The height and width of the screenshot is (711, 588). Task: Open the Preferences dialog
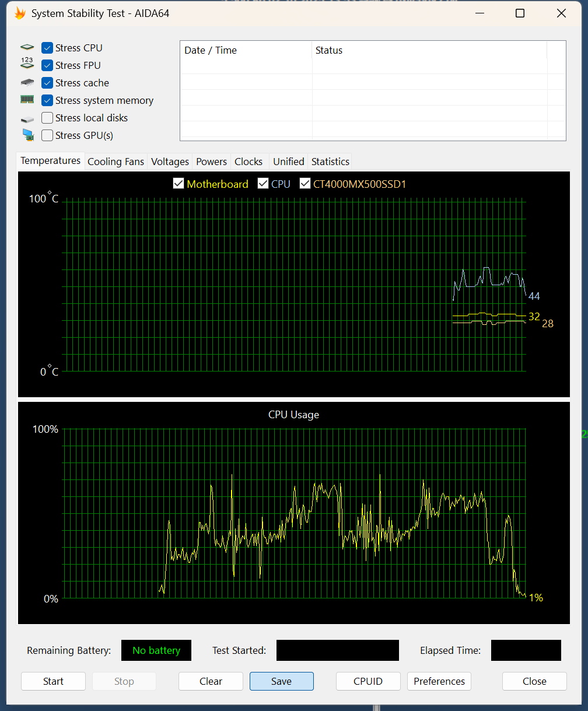click(439, 681)
